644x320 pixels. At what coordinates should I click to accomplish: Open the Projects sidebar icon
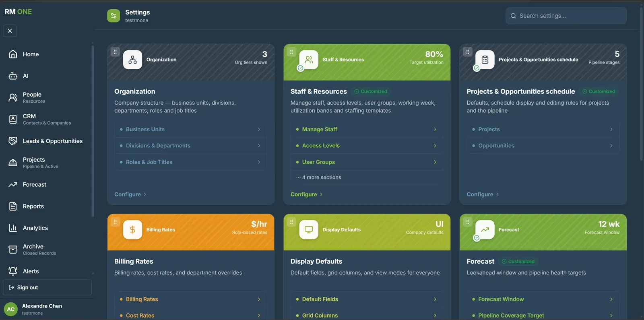point(13,163)
